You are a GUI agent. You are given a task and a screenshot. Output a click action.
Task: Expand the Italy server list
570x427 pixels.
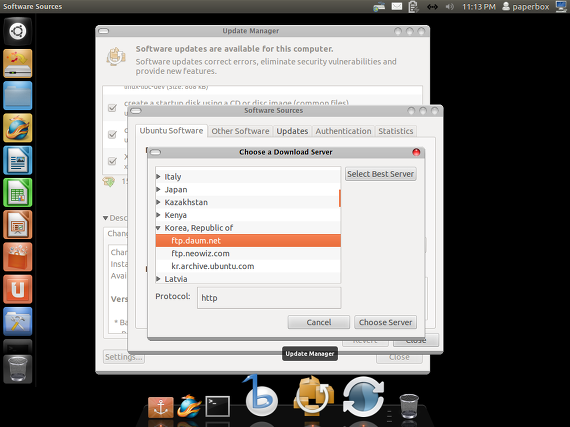click(158, 177)
